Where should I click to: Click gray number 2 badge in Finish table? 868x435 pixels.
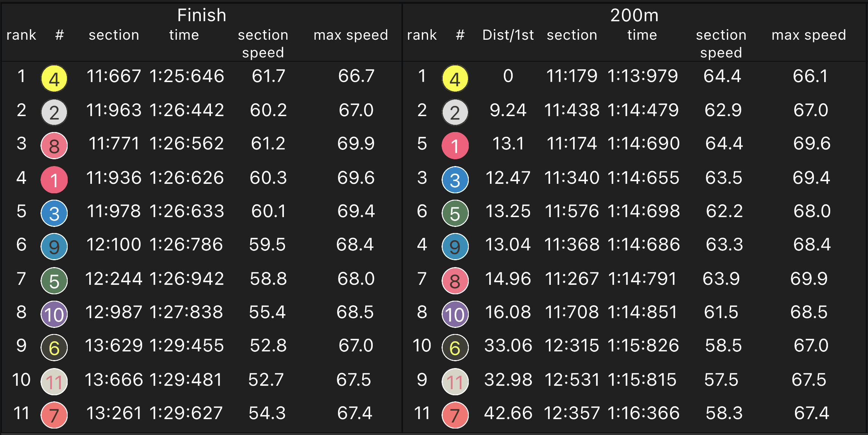pyautogui.click(x=54, y=112)
